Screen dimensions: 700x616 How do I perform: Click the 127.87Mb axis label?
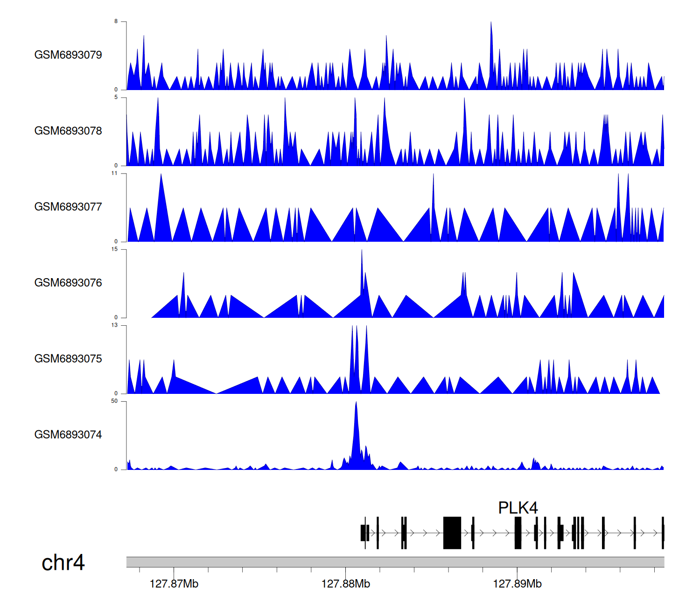point(174,584)
